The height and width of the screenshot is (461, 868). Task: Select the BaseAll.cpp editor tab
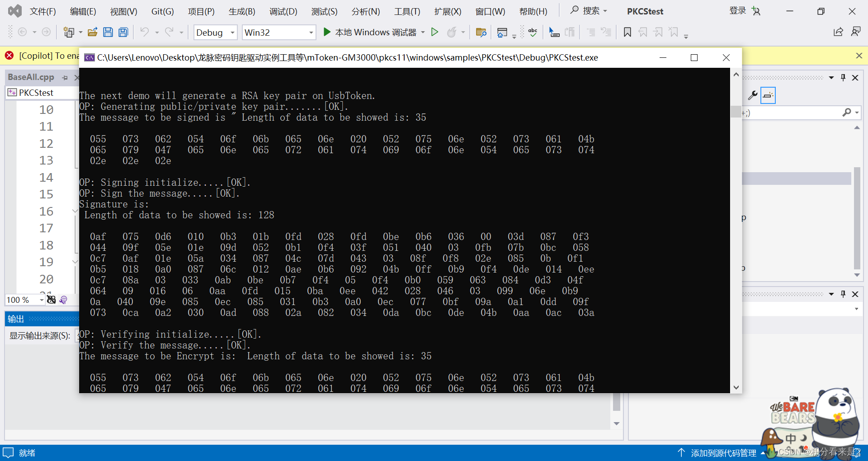(x=31, y=77)
